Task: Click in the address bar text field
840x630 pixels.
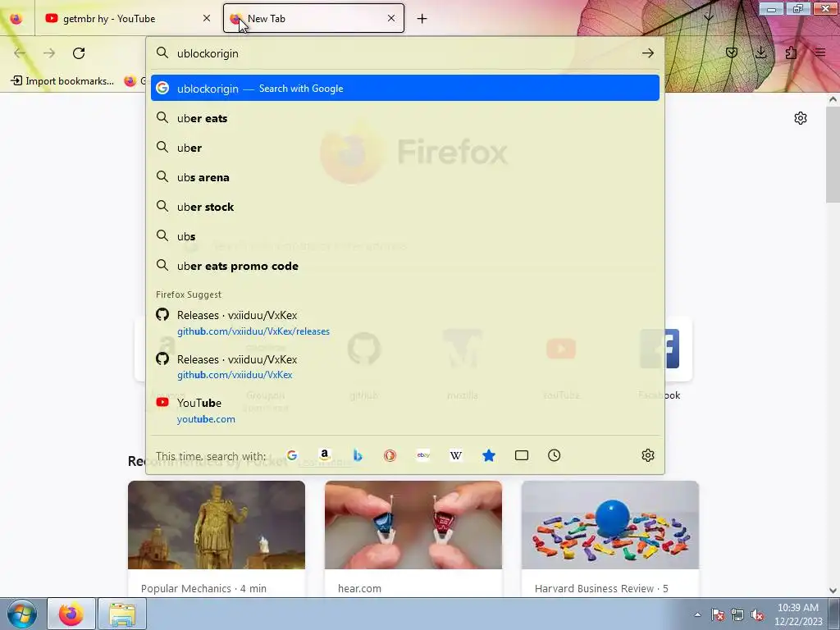Action: point(404,53)
